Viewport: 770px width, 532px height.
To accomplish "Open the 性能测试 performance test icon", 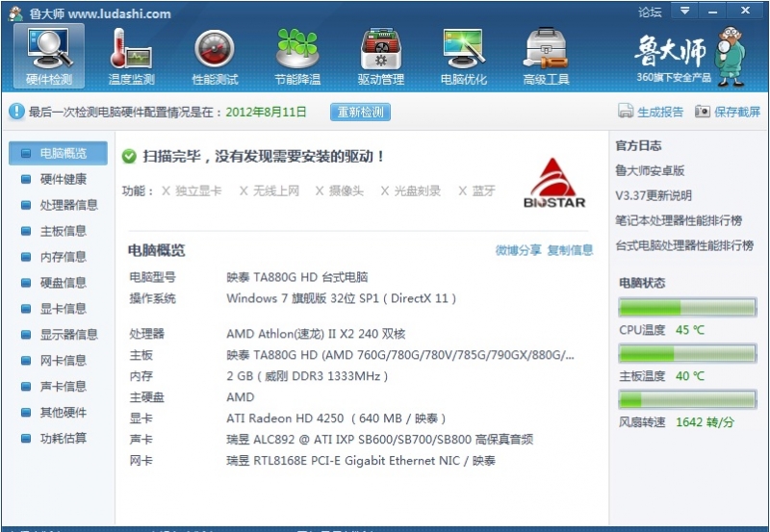I will (215, 55).
